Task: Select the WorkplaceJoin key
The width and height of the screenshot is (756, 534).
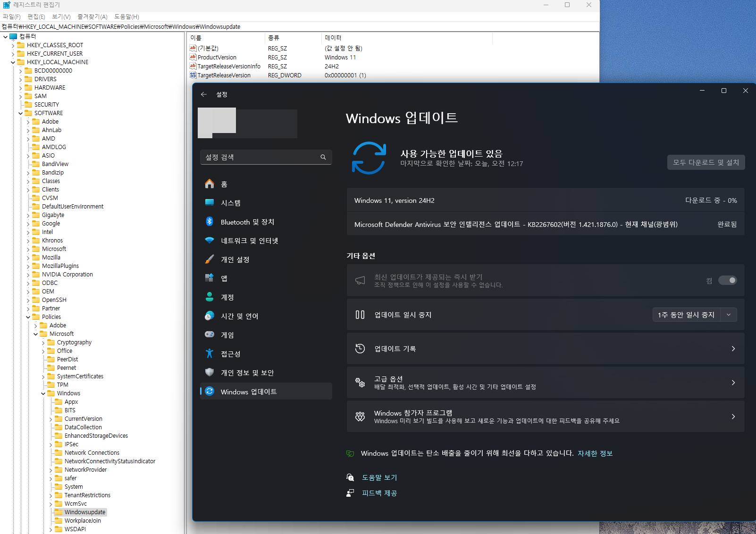Action: point(83,521)
